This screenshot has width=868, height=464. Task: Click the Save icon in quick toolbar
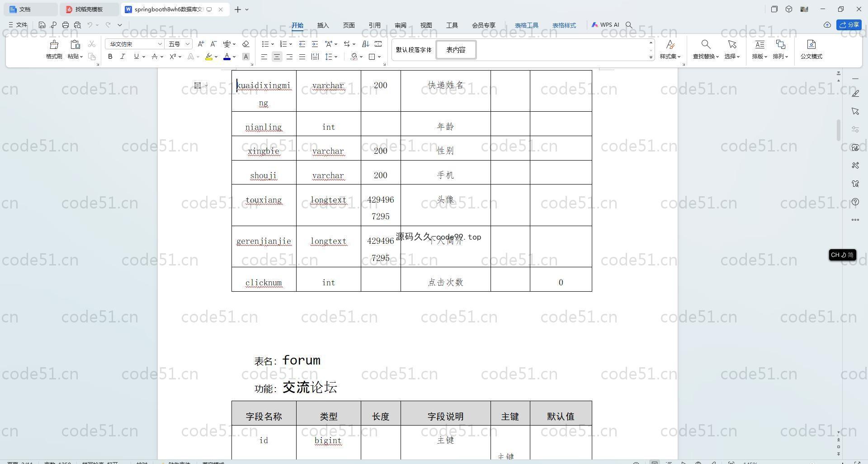[x=42, y=25]
